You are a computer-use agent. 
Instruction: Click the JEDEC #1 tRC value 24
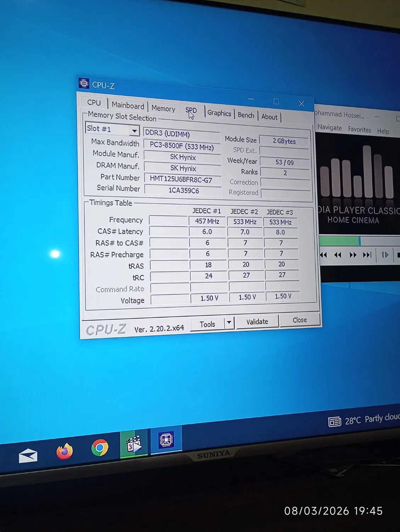click(x=209, y=276)
